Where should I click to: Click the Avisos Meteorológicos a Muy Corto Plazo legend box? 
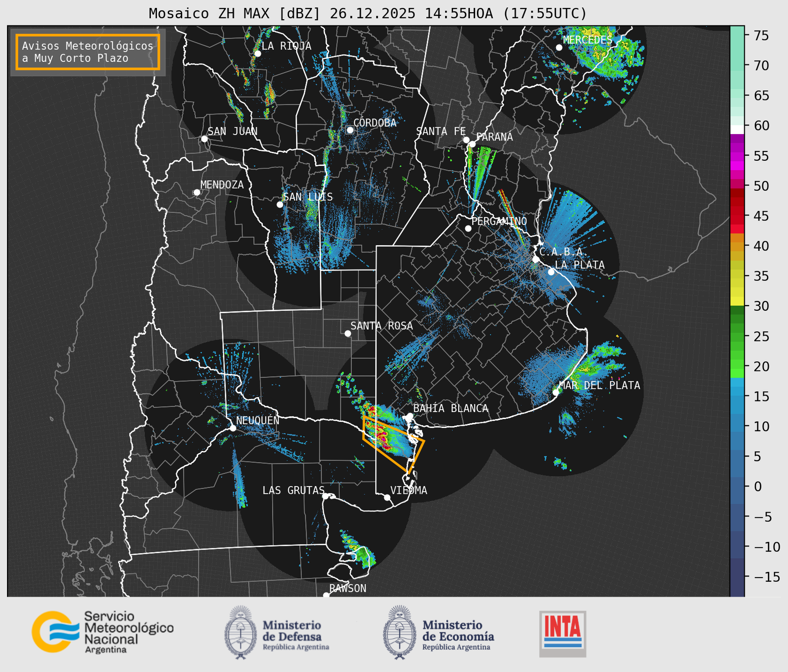[88, 52]
